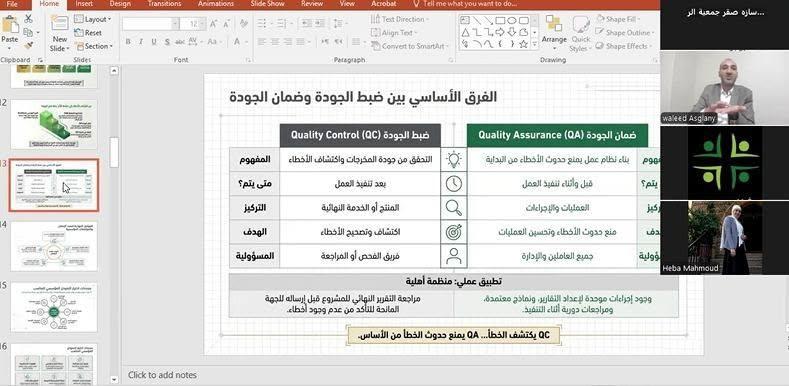Toggle Italic formatting
The image size is (789, 386).
pyautogui.click(x=141, y=42)
